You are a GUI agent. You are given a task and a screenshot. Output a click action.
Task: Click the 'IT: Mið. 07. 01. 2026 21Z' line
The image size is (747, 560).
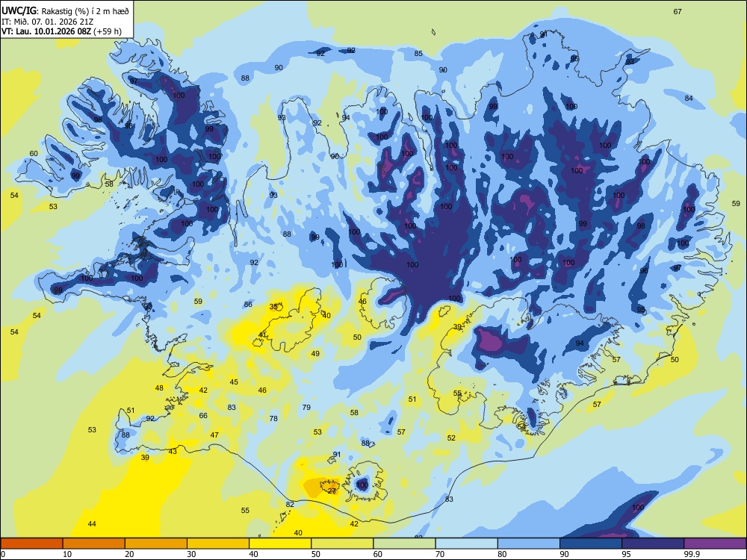(47, 22)
